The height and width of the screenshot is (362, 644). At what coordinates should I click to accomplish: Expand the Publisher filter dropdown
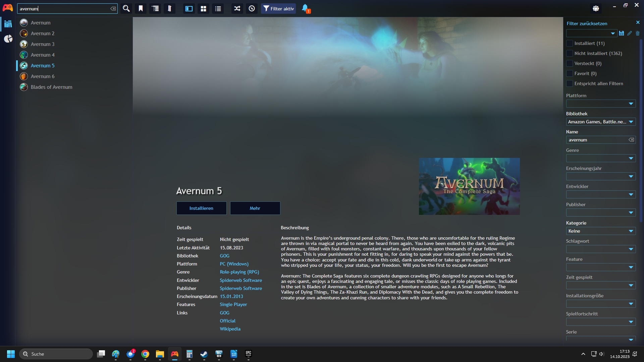631,213
